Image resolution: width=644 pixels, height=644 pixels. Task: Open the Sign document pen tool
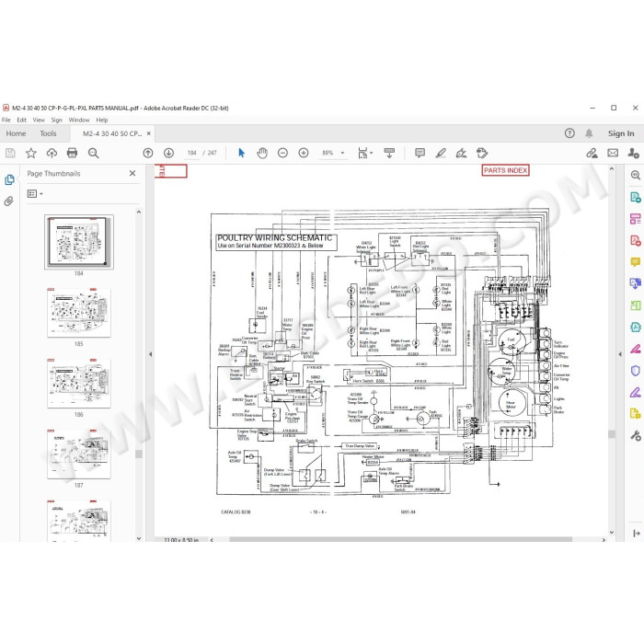point(461,154)
